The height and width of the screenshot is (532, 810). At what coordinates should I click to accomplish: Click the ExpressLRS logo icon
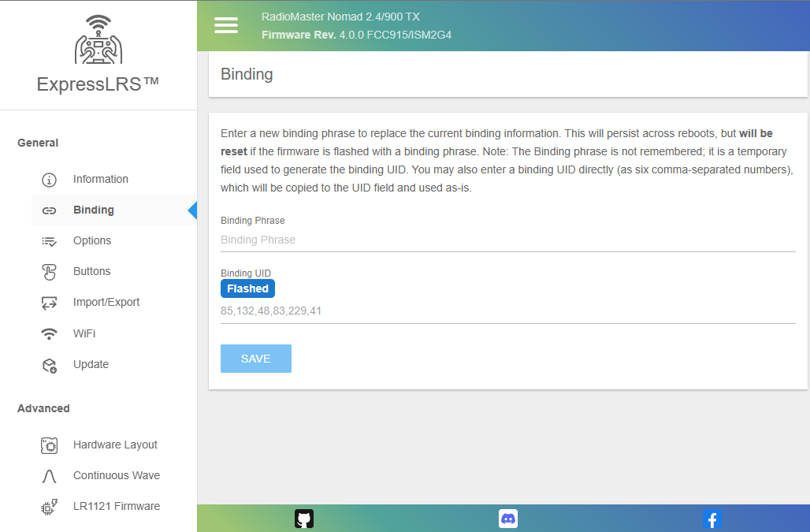(98, 39)
